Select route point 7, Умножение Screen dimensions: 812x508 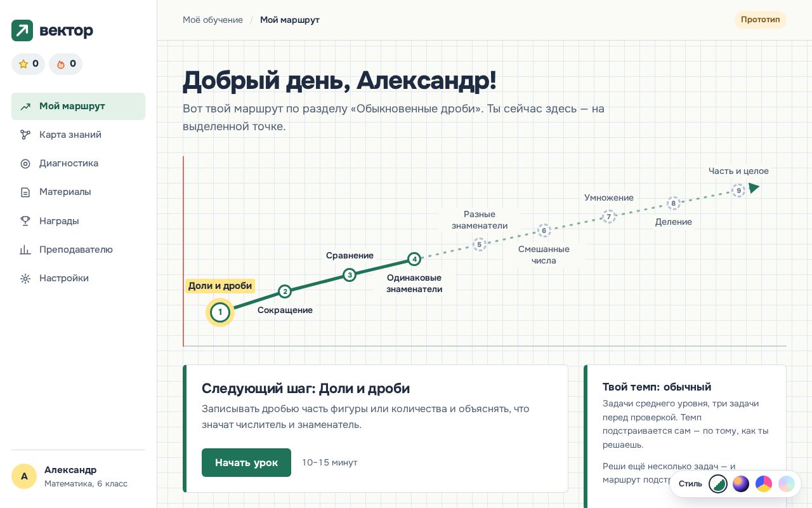click(609, 217)
